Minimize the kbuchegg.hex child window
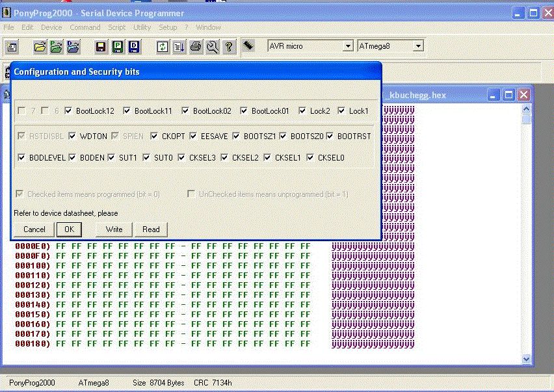This screenshot has width=554, height=392. pos(494,95)
